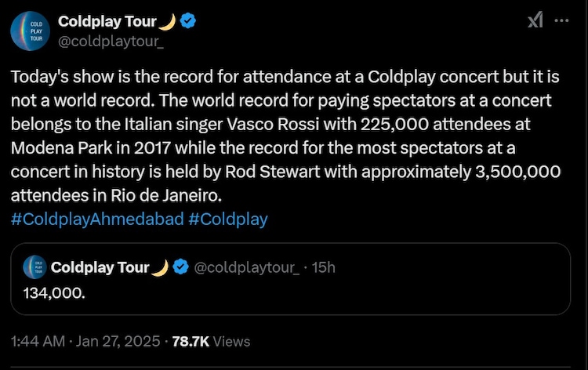Click the Coldplay Tour profile avatar
The image size is (588, 370).
(31, 31)
